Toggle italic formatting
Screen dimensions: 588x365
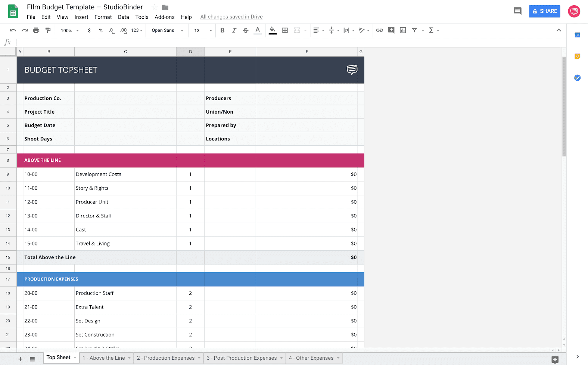[x=234, y=30]
